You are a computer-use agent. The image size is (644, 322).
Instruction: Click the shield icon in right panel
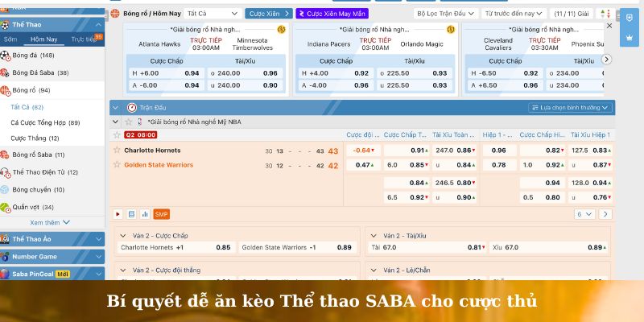[630, 18]
